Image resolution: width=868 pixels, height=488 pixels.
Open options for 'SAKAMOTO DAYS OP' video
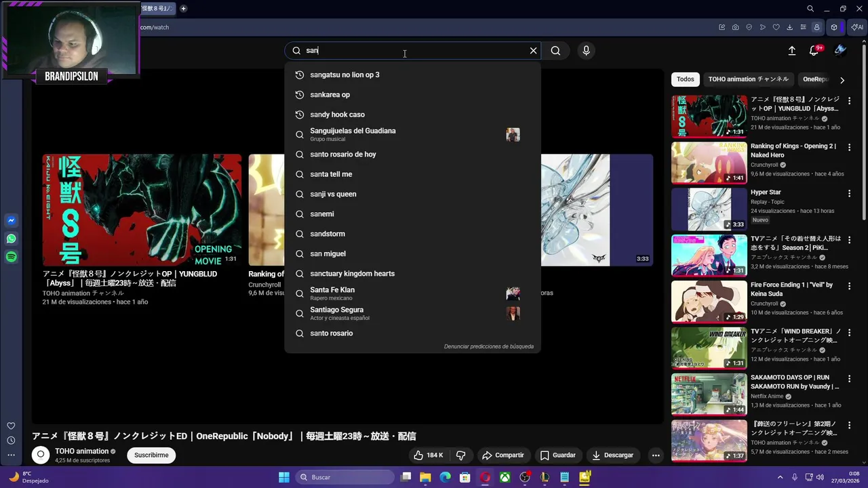pos(849,378)
